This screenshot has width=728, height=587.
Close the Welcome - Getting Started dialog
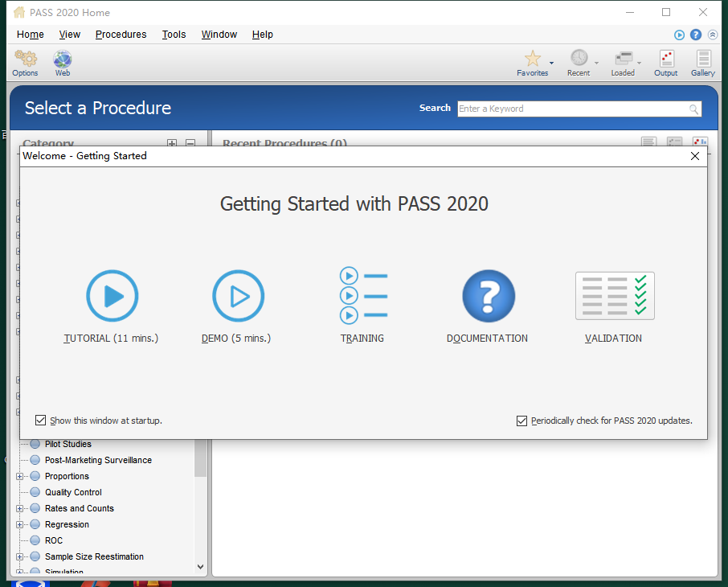(694, 156)
